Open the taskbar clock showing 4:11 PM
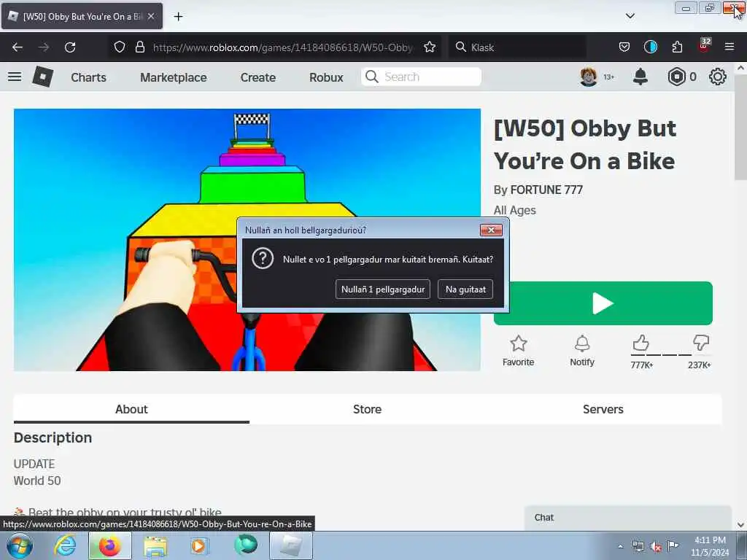Screen dimensions: 747x560 [710, 546]
